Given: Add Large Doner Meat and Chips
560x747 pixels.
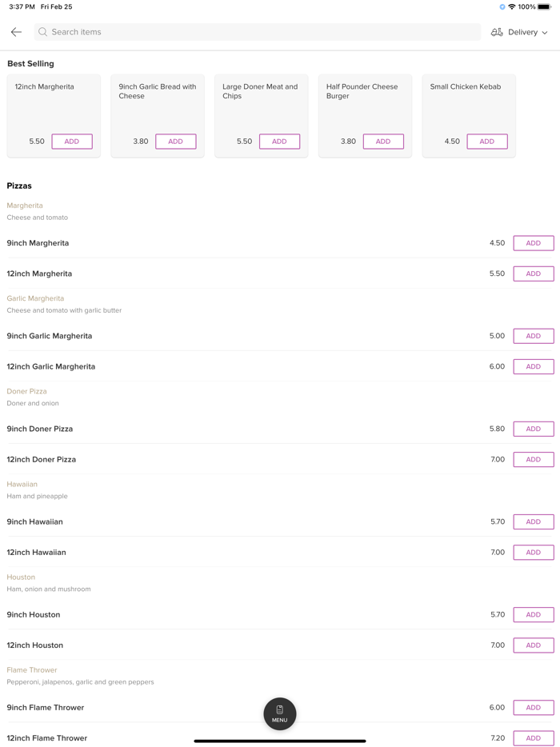Looking at the screenshot, I should pos(279,142).
